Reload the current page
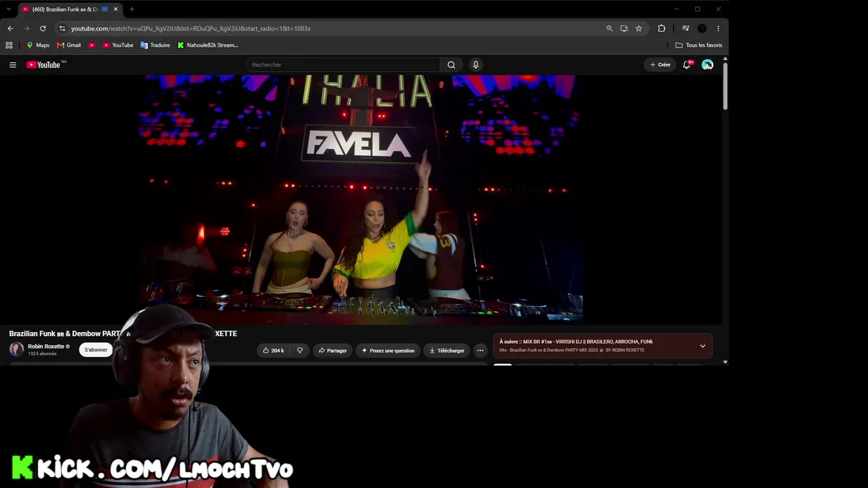 (x=43, y=28)
